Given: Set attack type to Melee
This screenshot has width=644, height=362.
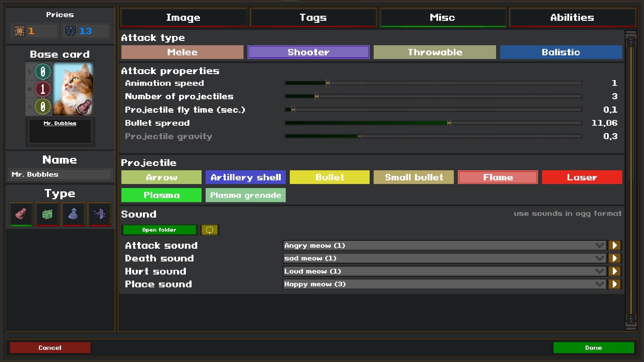Looking at the screenshot, I should tap(182, 52).
